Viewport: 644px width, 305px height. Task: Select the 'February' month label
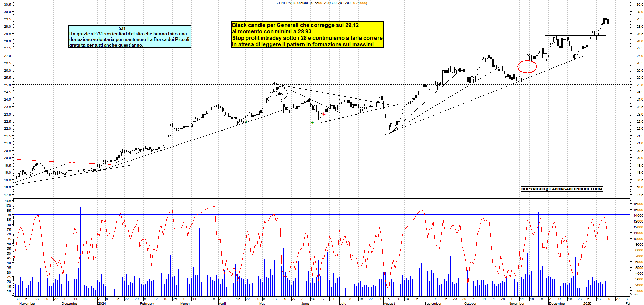(147, 303)
